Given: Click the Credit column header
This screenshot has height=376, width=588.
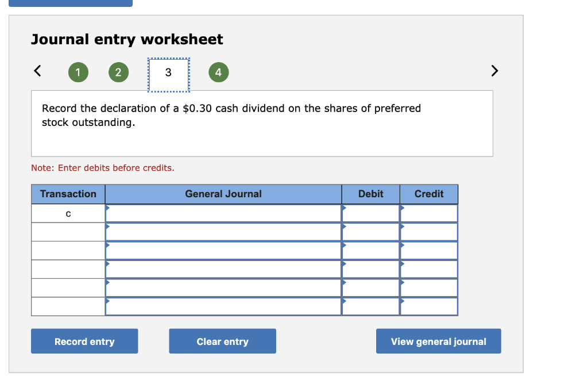Looking at the screenshot, I should pos(429,194).
